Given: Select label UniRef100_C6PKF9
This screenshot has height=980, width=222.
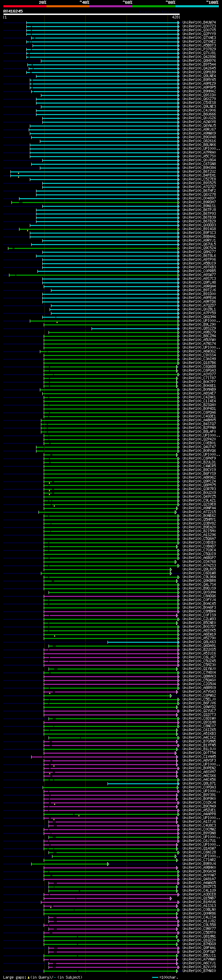Looking at the screenshot, I should point(199,459).
